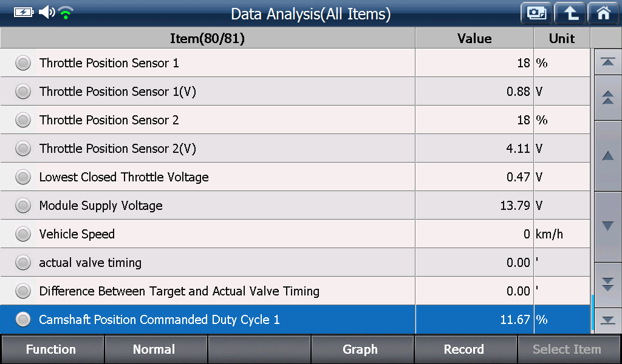Open the Function menu
622x364 pixels.
(x=52, y=349)
